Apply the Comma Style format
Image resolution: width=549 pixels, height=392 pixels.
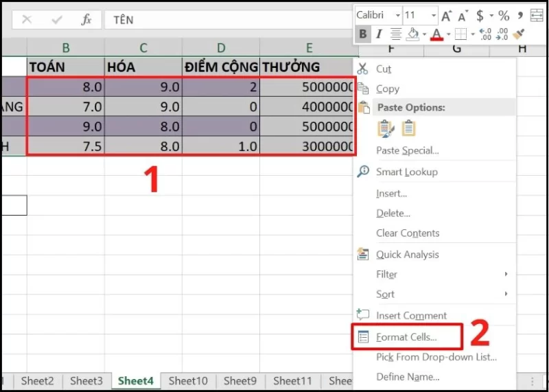pos(521,14)
